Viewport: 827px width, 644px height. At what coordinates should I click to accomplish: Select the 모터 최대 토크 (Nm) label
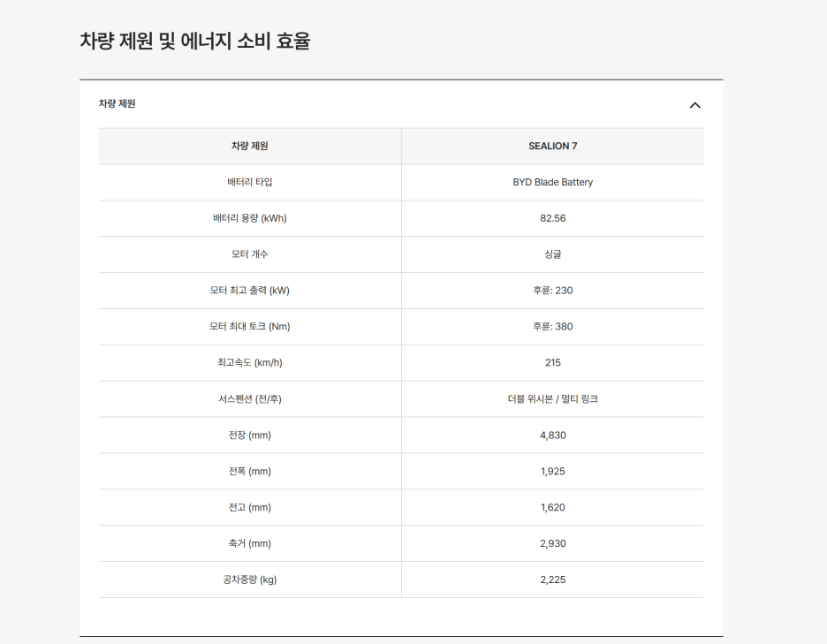coord(249,327)
